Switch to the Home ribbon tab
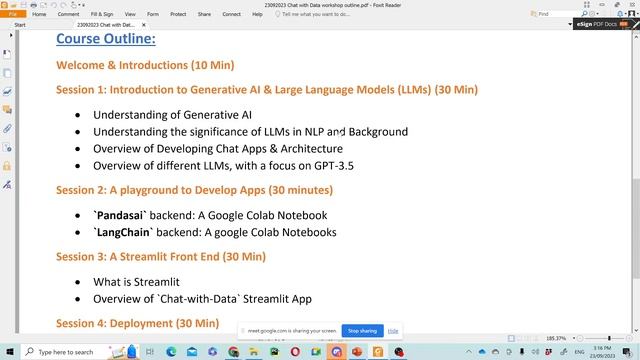 (39, 14)
